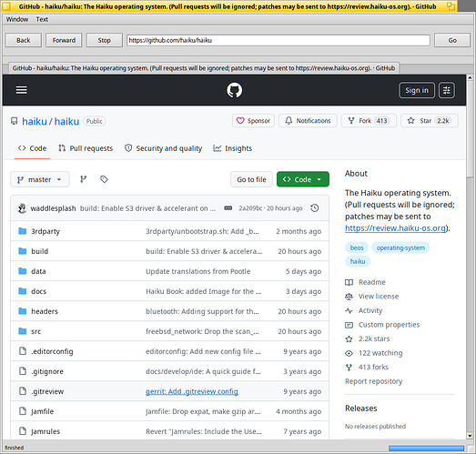Image resolution: width=476 pixels, height=454 pixels.
Task: Click the Go button
Action: tap(452, 40)
